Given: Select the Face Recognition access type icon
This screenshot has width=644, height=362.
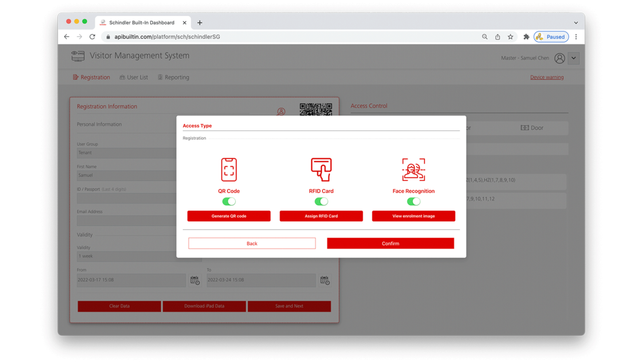Looking at the screenshot, I should point(413,169).
